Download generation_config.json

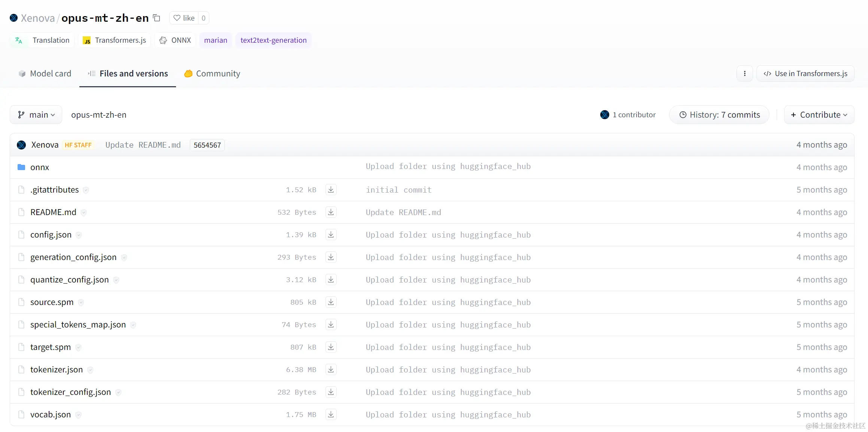pos(331,257)
